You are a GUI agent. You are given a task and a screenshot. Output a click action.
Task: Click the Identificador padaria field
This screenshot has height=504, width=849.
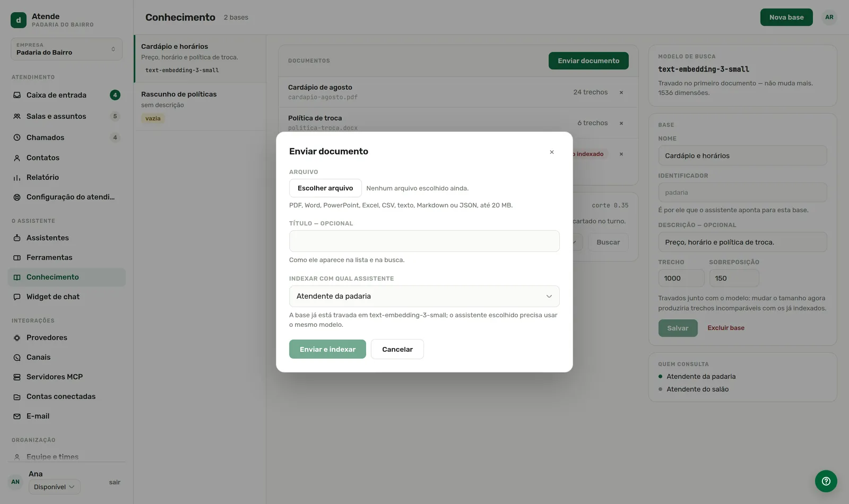[x=742, y=193]
